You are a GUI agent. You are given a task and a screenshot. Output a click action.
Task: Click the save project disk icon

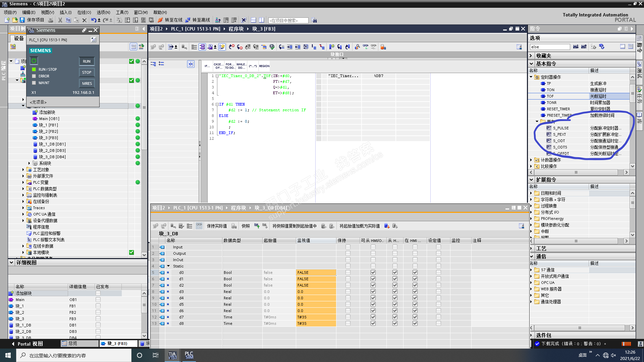coord(22,20)
